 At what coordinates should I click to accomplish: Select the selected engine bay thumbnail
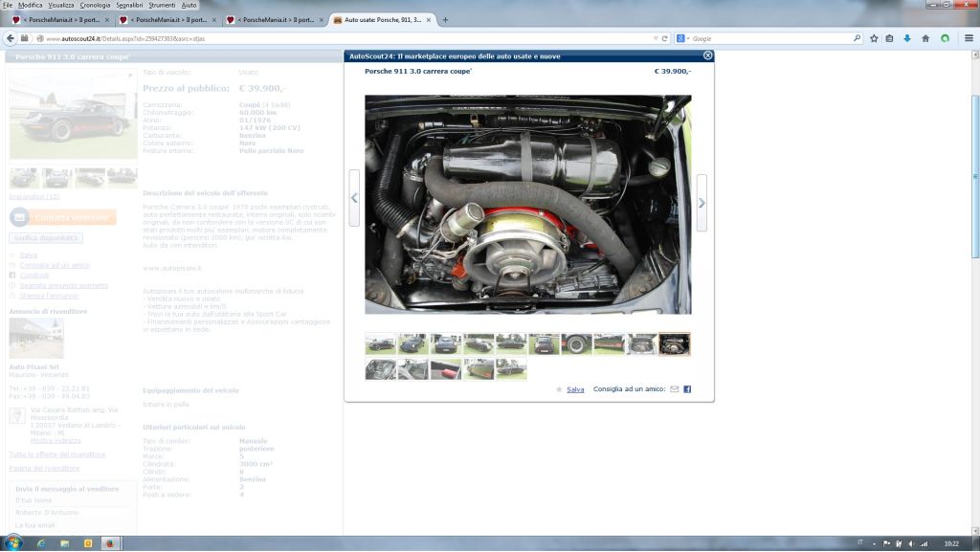pos(675,343)
